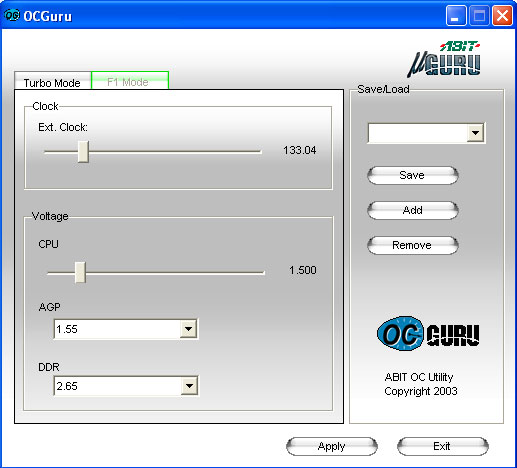Click the DDR 2.65 value field
517x468 pixels.
118,386
